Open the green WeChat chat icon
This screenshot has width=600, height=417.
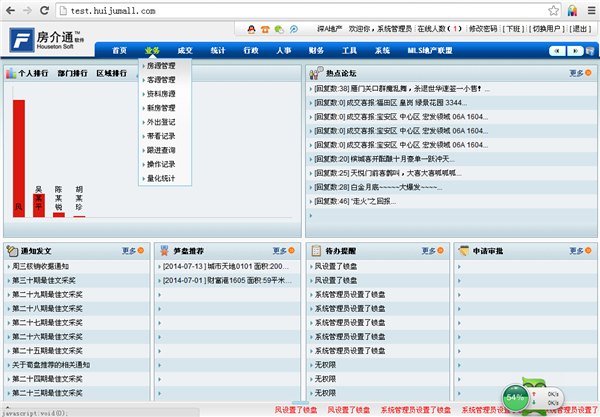[279, 29]
